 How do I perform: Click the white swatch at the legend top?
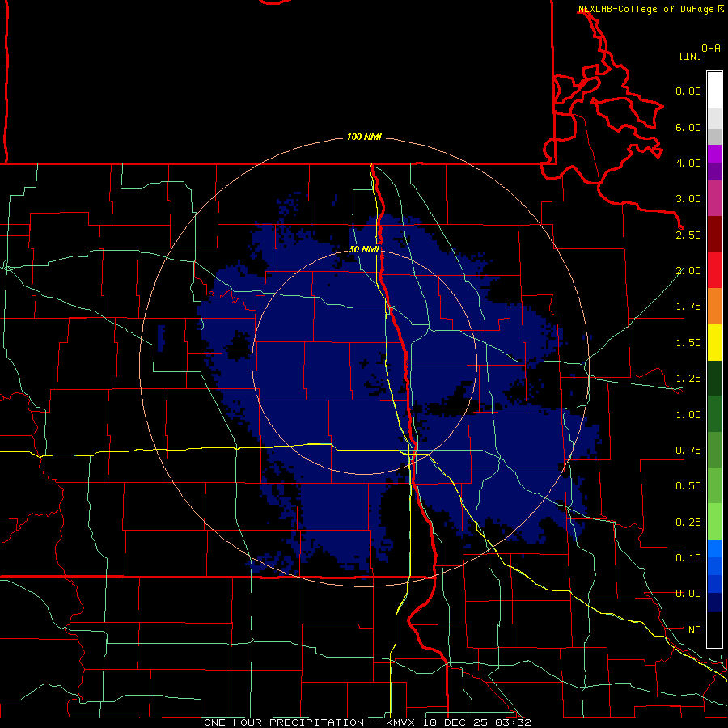point(714,91)
